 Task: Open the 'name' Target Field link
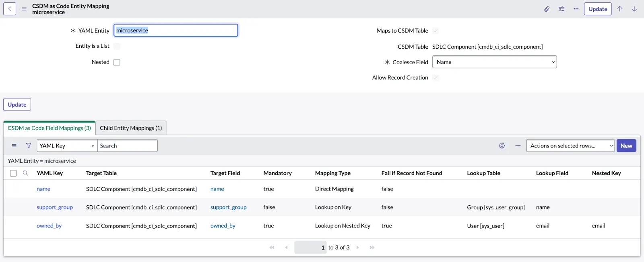click(x=217, y=189)
